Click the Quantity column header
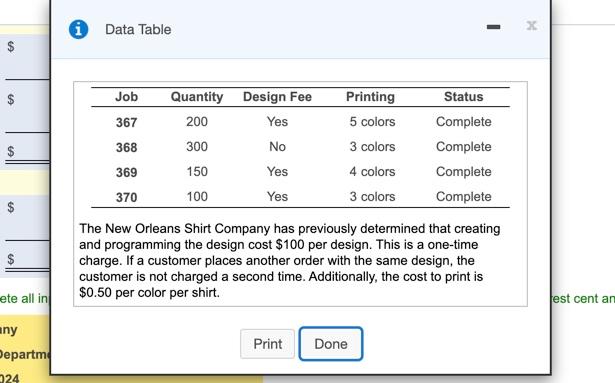 [x=197, y=97]
